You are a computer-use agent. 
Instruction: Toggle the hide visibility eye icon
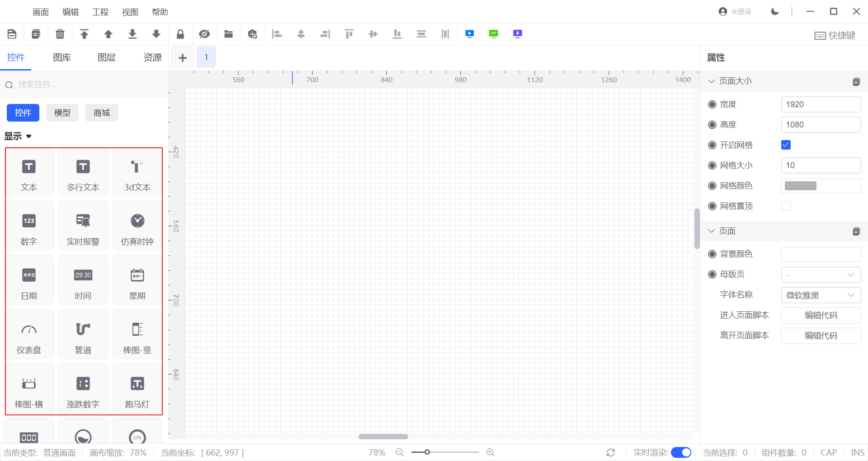tap(204, 34)
